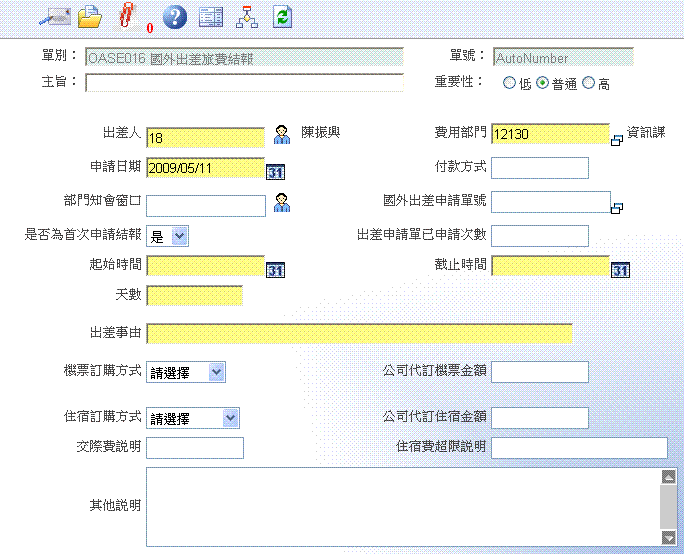Click the 出差事由 input field
The width and height of the screenshot is (684, 554).
pyautogui.click(x=359, y=333)
